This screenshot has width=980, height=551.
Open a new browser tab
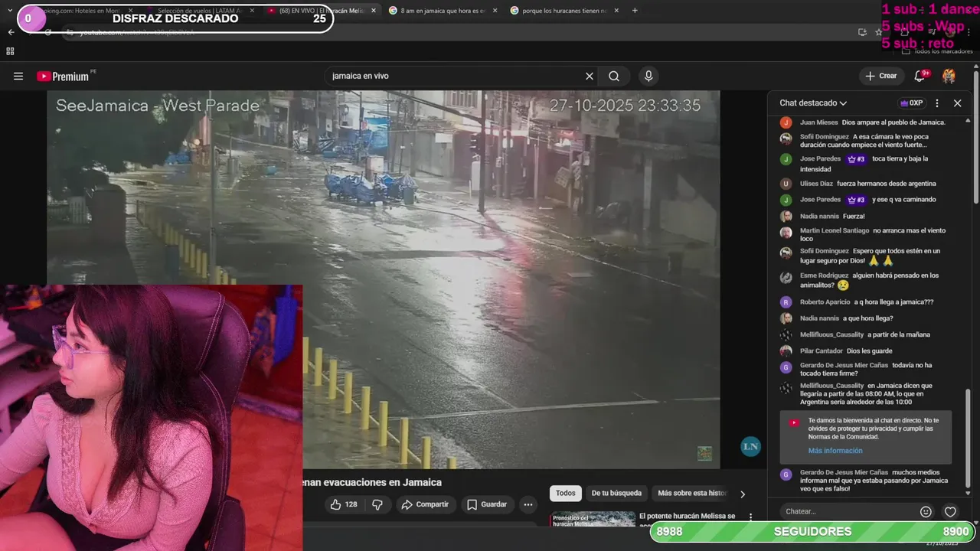tap(635, 11)
